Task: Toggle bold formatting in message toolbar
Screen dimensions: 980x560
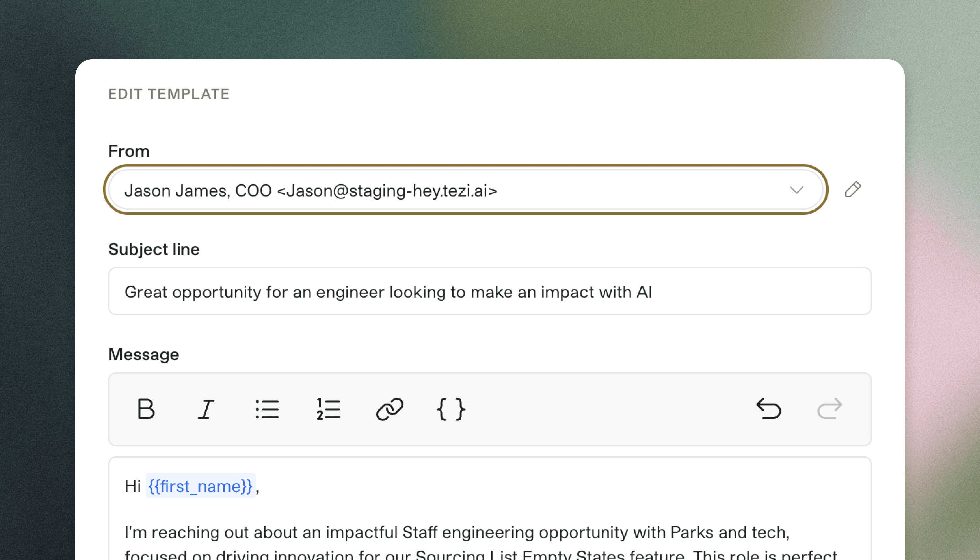Action: (x=146, y=409)
